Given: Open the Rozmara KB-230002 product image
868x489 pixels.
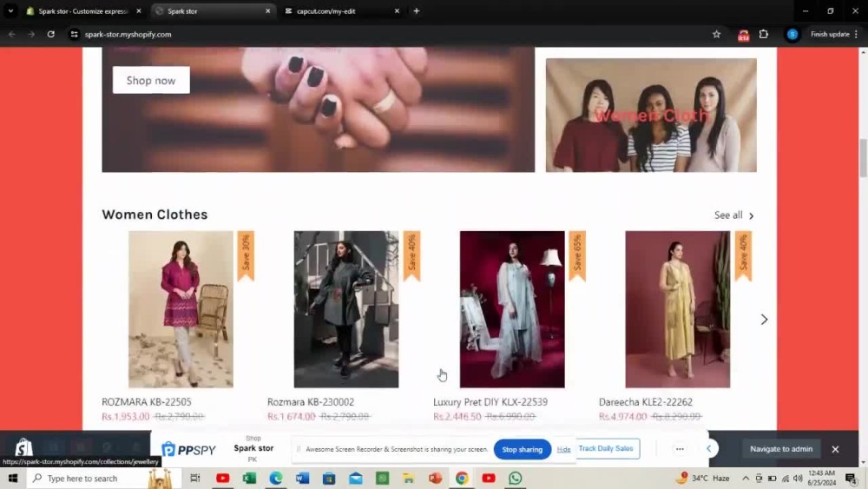Looking at the screenshot, I should point(346,309).
